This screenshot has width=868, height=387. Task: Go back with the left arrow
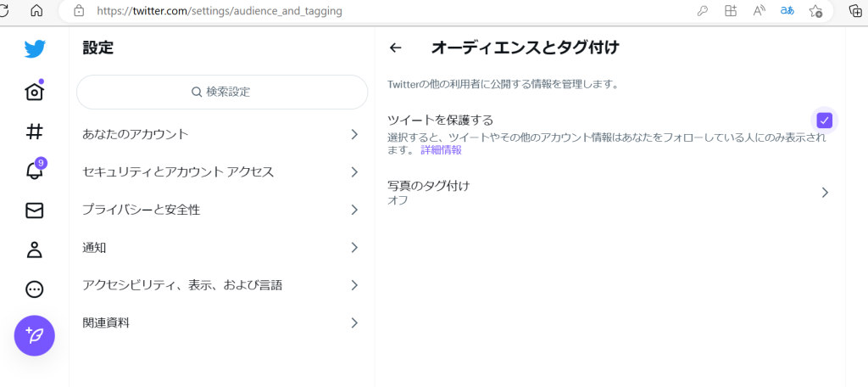click(x=395, y=48)
